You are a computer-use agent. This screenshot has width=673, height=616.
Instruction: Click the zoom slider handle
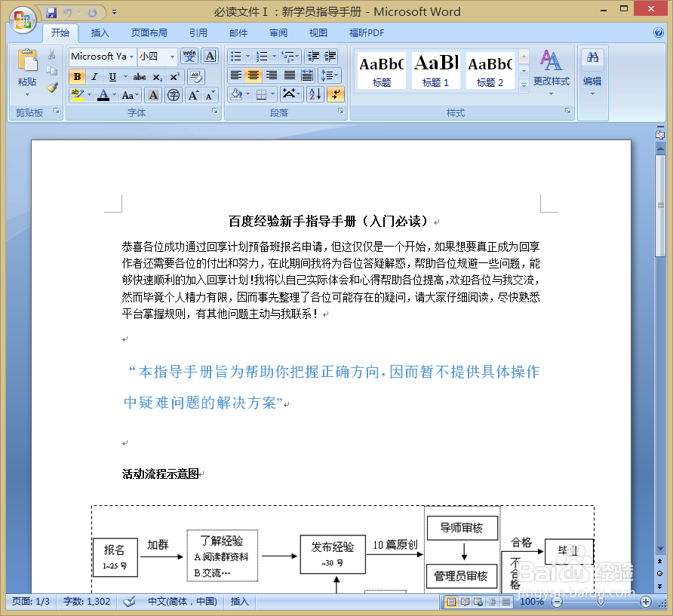point(601,602)
